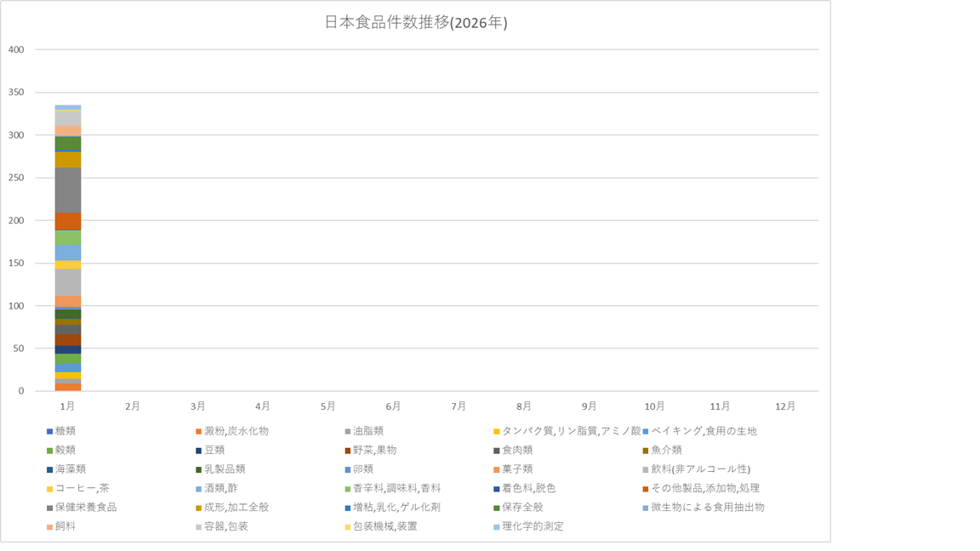The width and height of the screenshot is (980, 551).
Task: Click the 1月 axis label
Action: 68,406
